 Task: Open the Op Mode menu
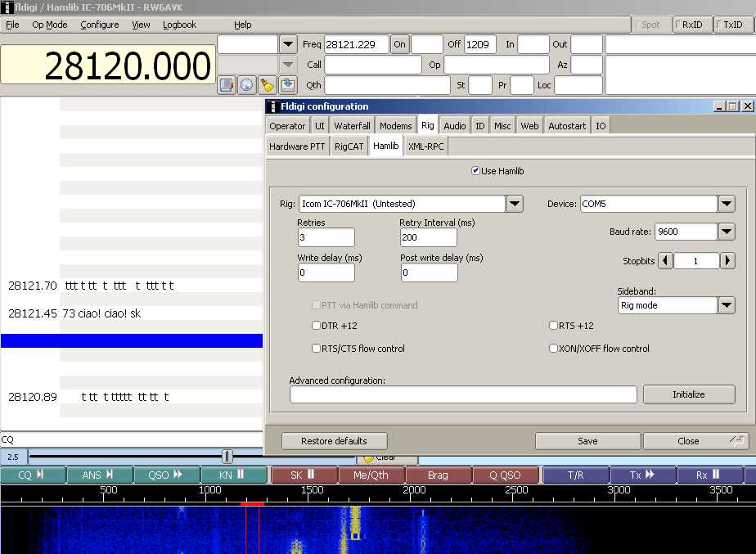click(50, 25)
